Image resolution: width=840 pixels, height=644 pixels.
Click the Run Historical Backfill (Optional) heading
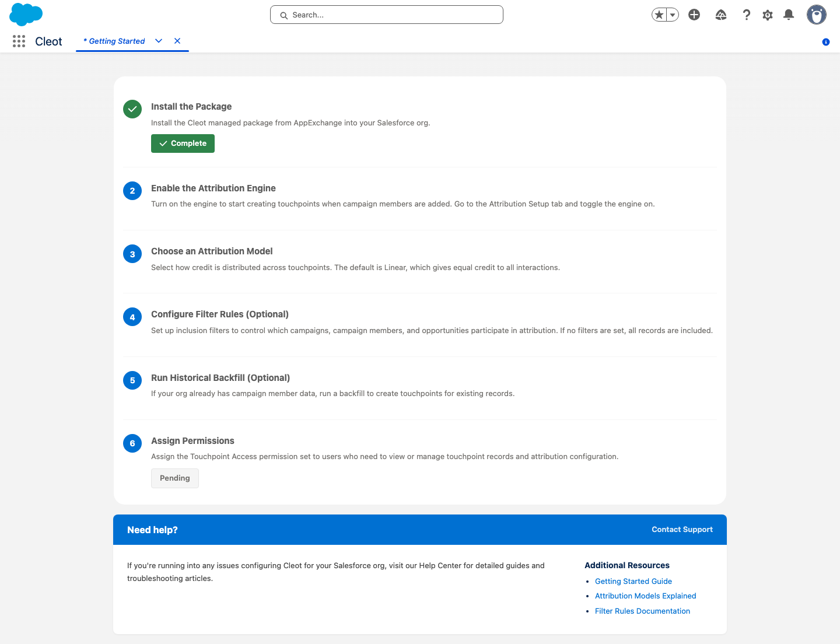[220, 378]
